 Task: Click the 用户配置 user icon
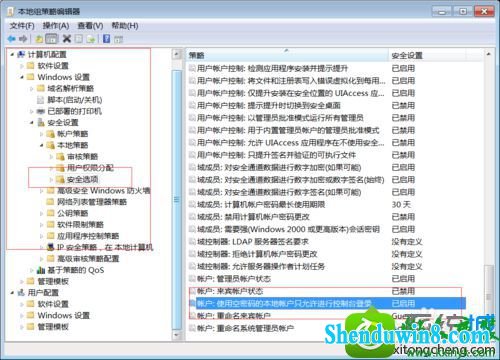click(x=21, y=292)
